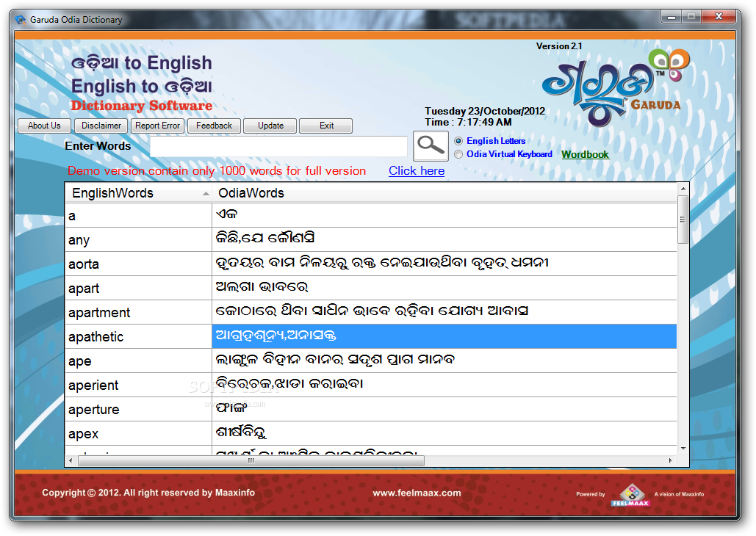The image size is (756, 536).
Task: Select the Odia Virtual Keyboard radio button
Action: [x=458, y=154]
